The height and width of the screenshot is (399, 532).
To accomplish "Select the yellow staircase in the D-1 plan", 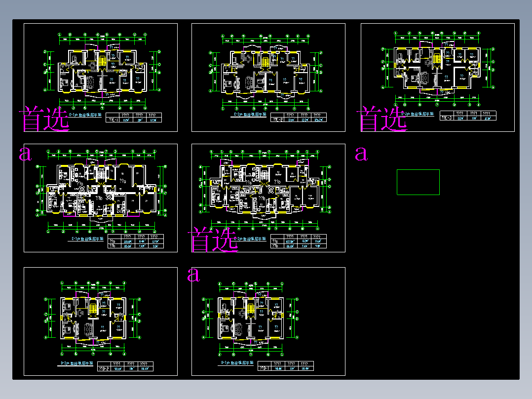I will [250, 308].
